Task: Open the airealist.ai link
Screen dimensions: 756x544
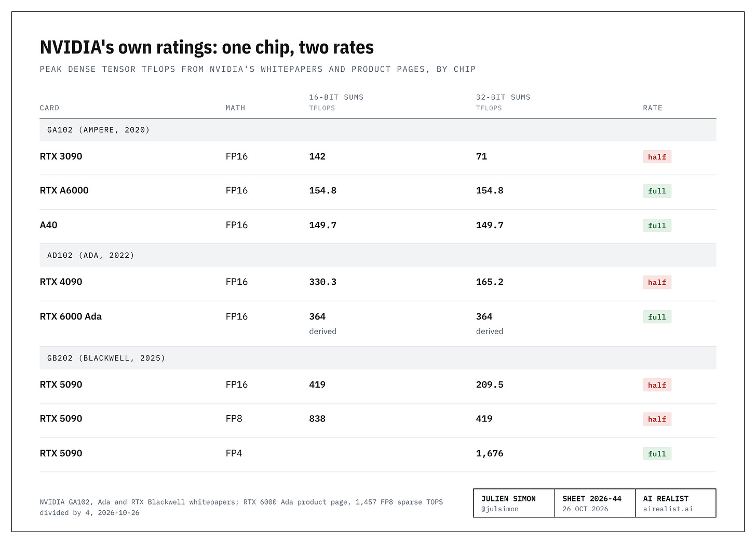Action: (668, 509)
